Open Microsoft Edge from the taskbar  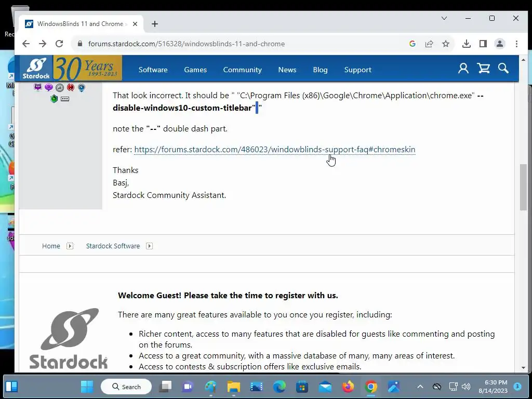coord(279,387)
